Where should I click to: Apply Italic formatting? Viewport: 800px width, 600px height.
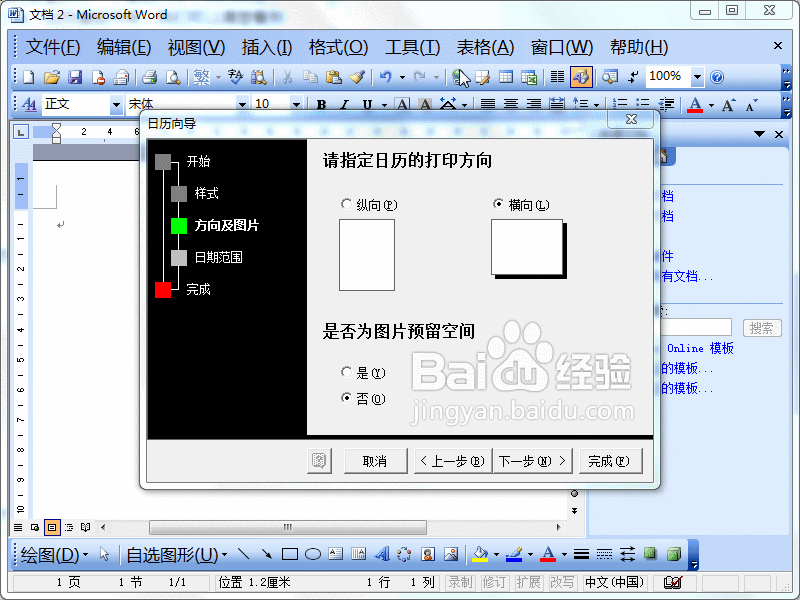(344, 105)
